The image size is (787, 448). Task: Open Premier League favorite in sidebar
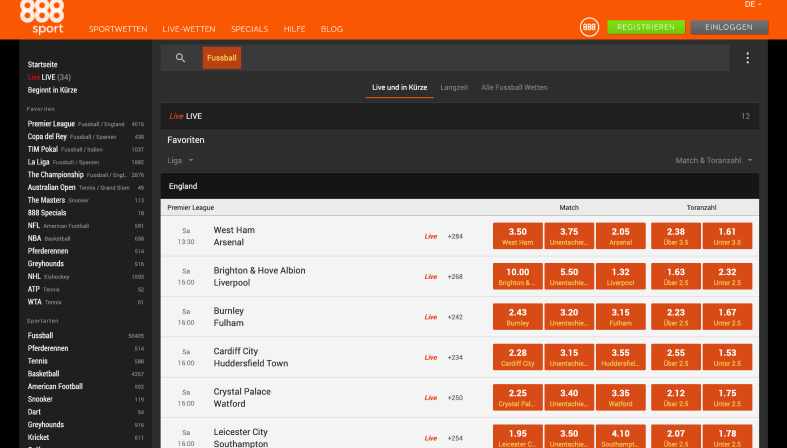tap(85, 124)
